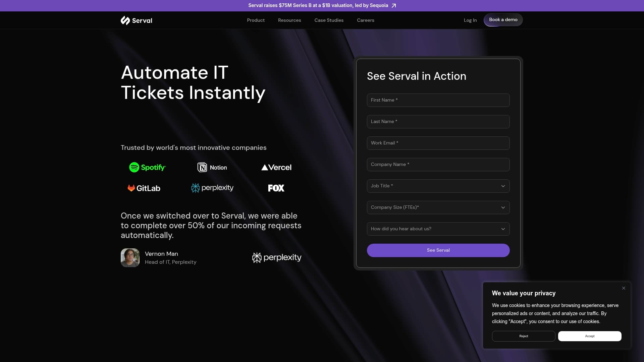Viewport: 644px width, 362px height.
Task: Submit the form with See Serval button
Action: 438,250
